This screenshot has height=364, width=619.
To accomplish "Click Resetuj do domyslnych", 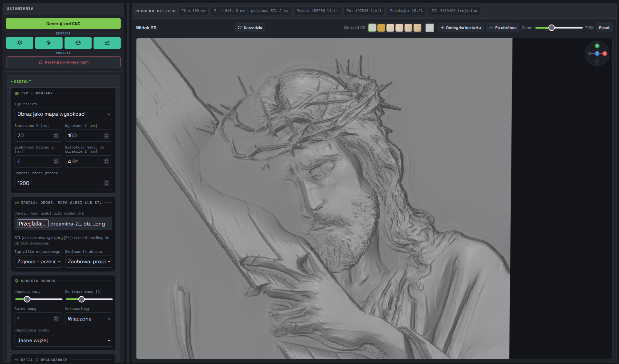I will (63, 62).
